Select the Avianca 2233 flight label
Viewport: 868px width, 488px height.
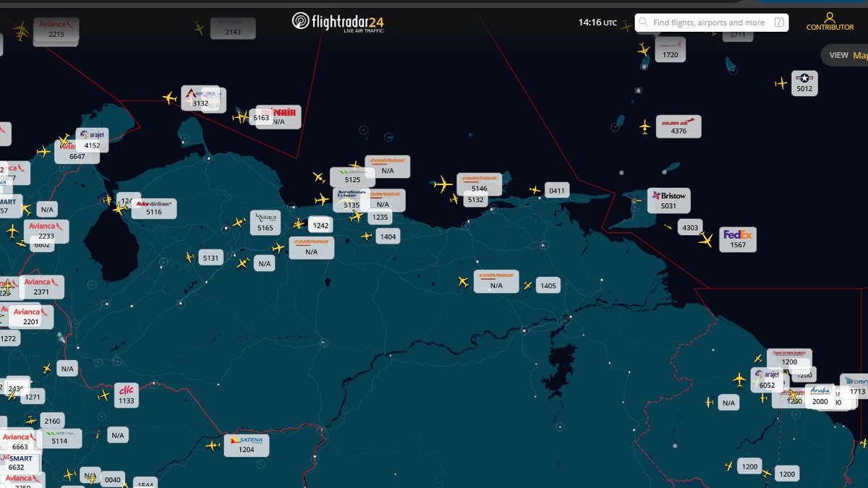(46, 231)
